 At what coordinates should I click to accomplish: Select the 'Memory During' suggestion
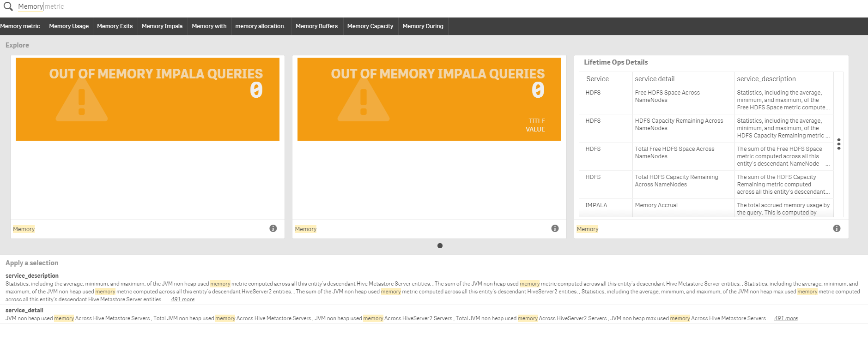(x=423, y=26)
